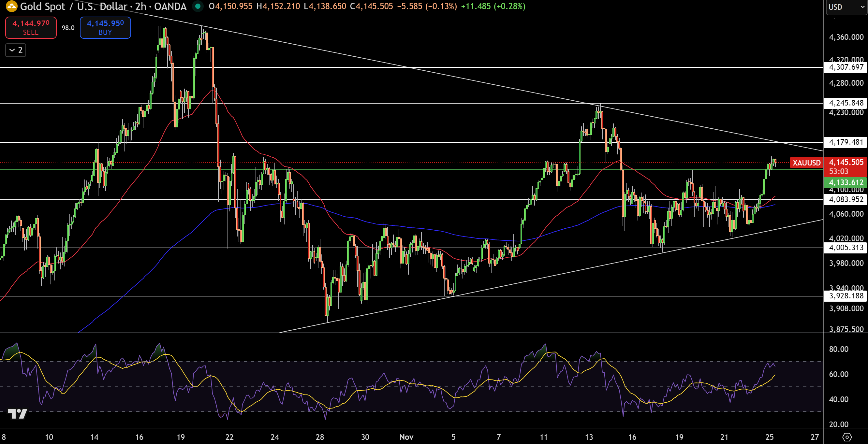This screenshot has height=444, width=868.
Task: Click the blue BUY price button
Action: (x=105, y=28)
